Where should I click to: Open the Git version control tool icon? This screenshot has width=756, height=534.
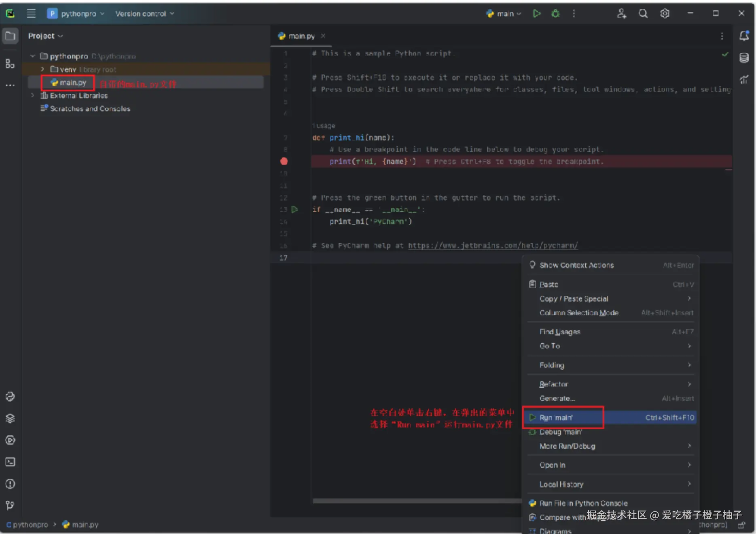(10, 505)
